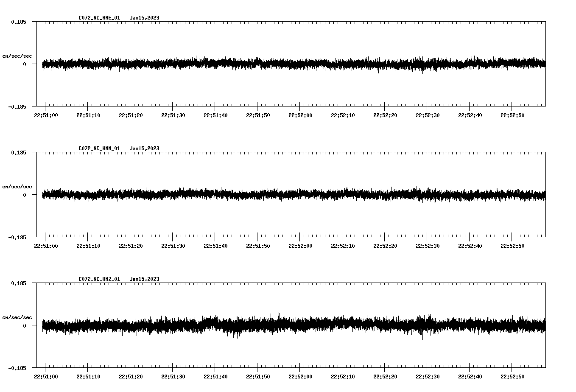The width and height of the screenshot is (576, 392).
Task: Click the cm/sec/sec axis label on HNE plot
Action: pos(17,56)
